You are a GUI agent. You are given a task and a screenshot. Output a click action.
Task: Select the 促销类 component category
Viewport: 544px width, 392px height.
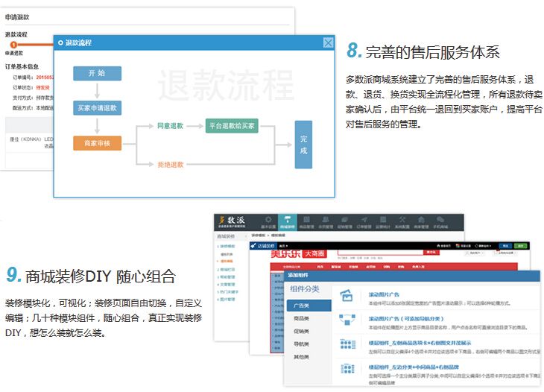(301, 331)
